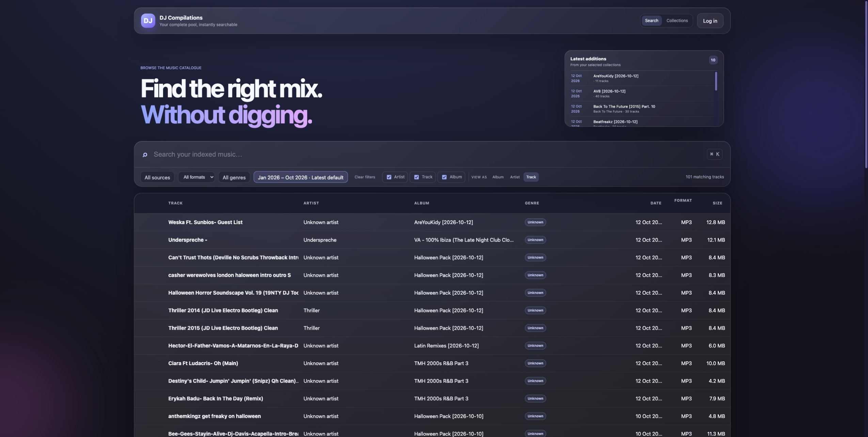Click the search magnifier icon

click(x=145, y=155)
